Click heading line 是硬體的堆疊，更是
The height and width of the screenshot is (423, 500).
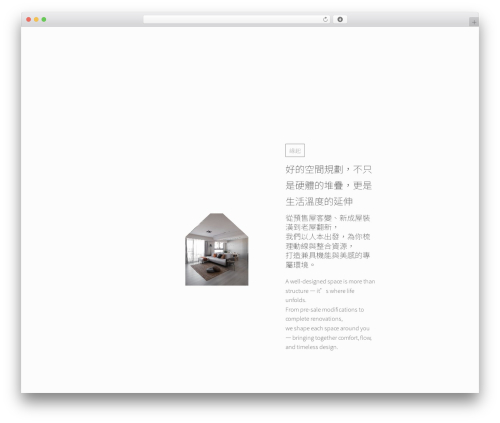pos(329,186)
